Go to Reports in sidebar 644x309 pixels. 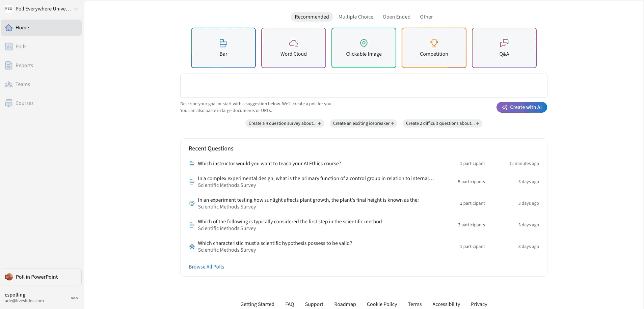point(41,65)
